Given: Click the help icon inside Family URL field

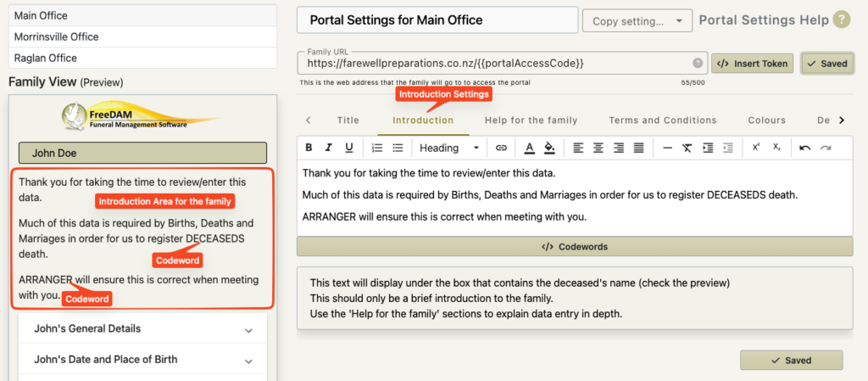Looking at the screenshot, I should pos(698,63).
